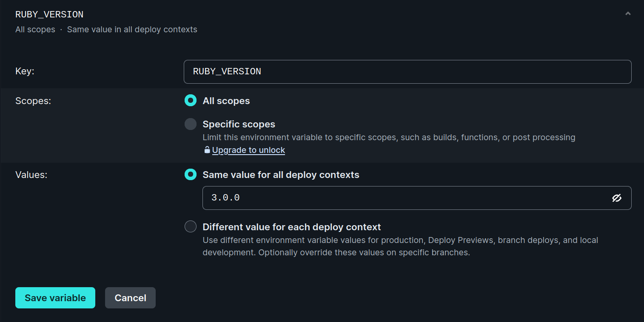644x322 pixels.
Task: Select the Specific scopes option
Action: click(x=190, y=124)
